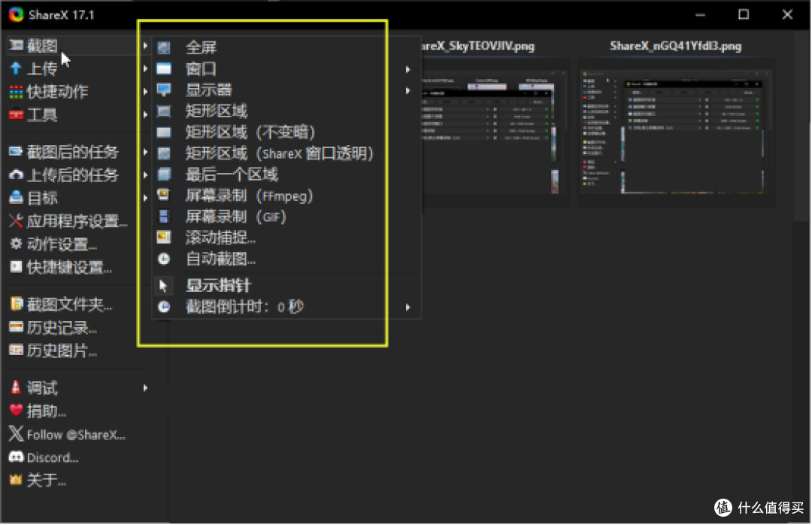Click the blue 上传 upload arrow icon
Screen dimensions: 812x525
pos(16,68)
